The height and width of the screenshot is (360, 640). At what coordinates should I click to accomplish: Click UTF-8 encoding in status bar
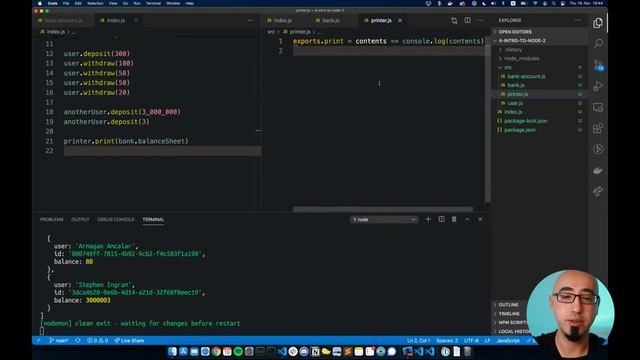(x=471, y=340)
